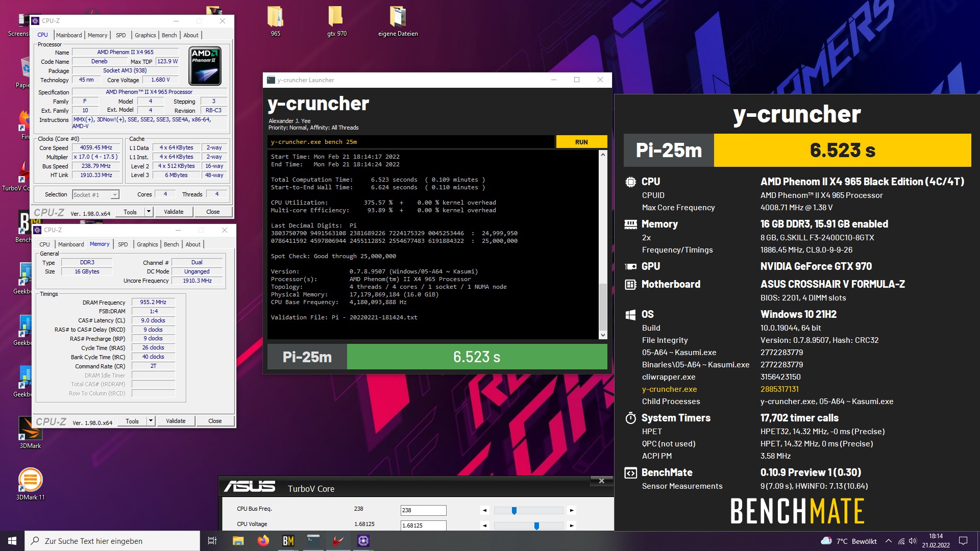Click the y-cruncher.exe bench 25m command field

[411, 142]
